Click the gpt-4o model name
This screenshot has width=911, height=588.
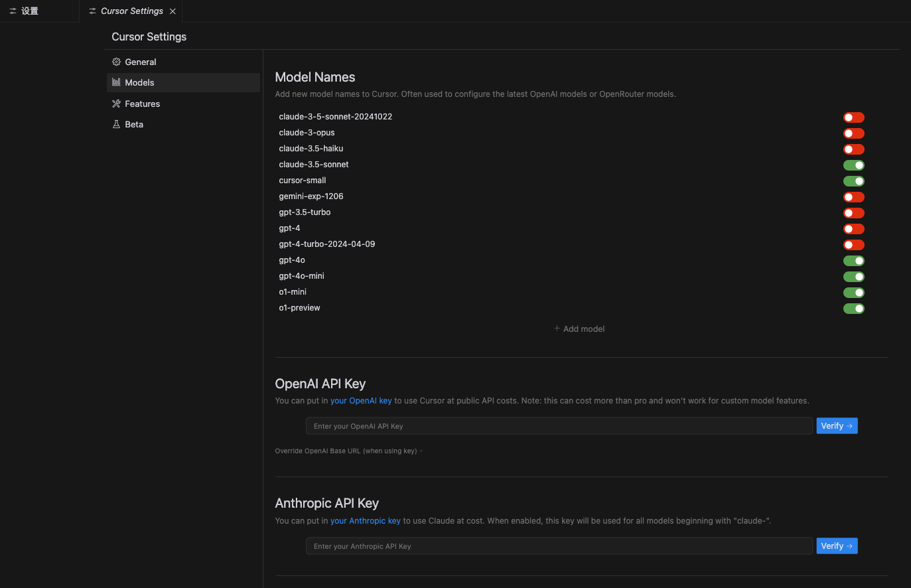pos(292,260)
